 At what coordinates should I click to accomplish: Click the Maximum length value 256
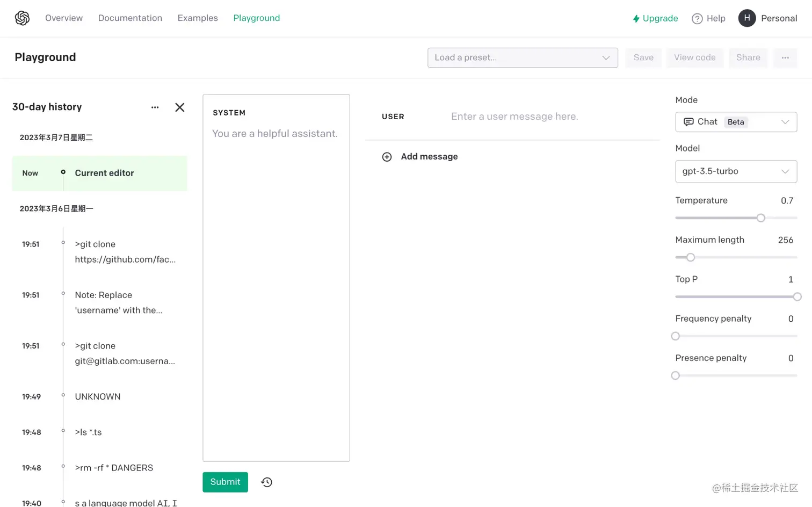pyautogui.click(x=786, y=240)
